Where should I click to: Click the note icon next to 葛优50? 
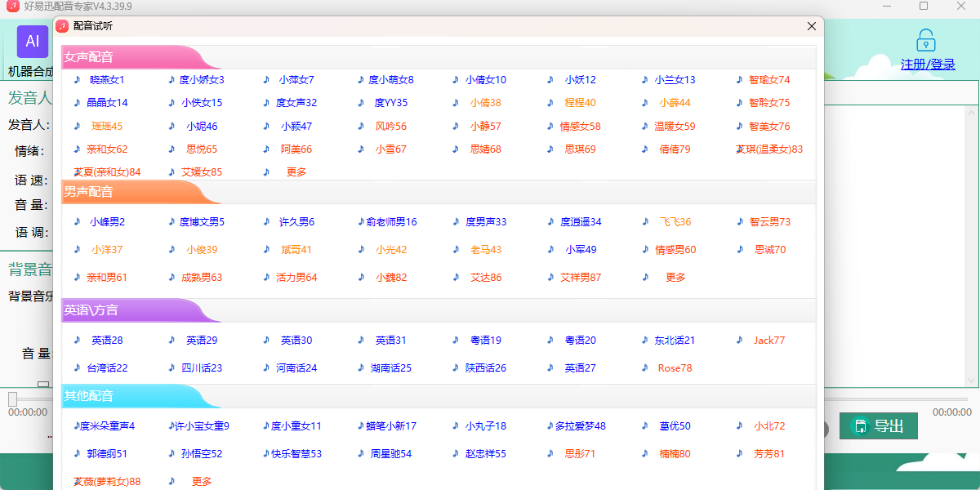645,425
